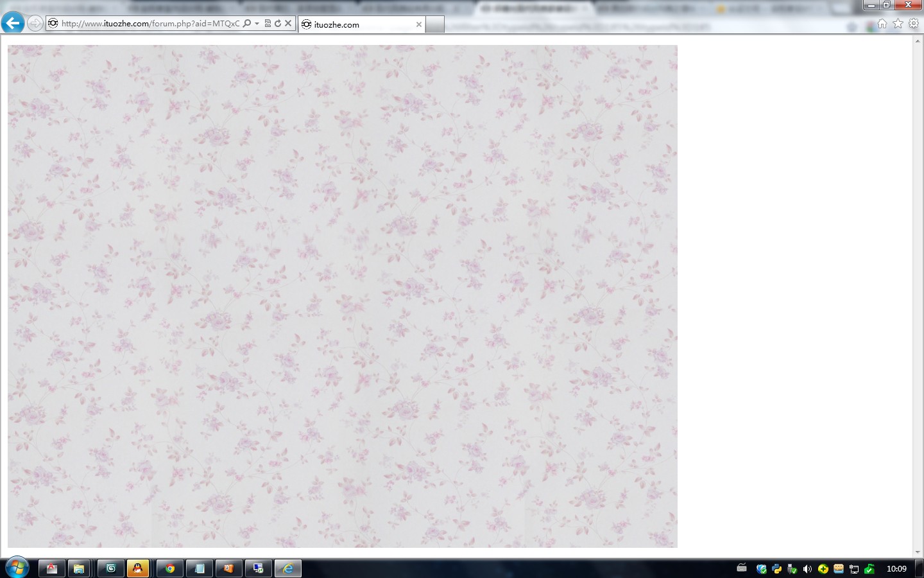Open the Notepad taskbar icon
924x578 pixels.
coord(200,568)
